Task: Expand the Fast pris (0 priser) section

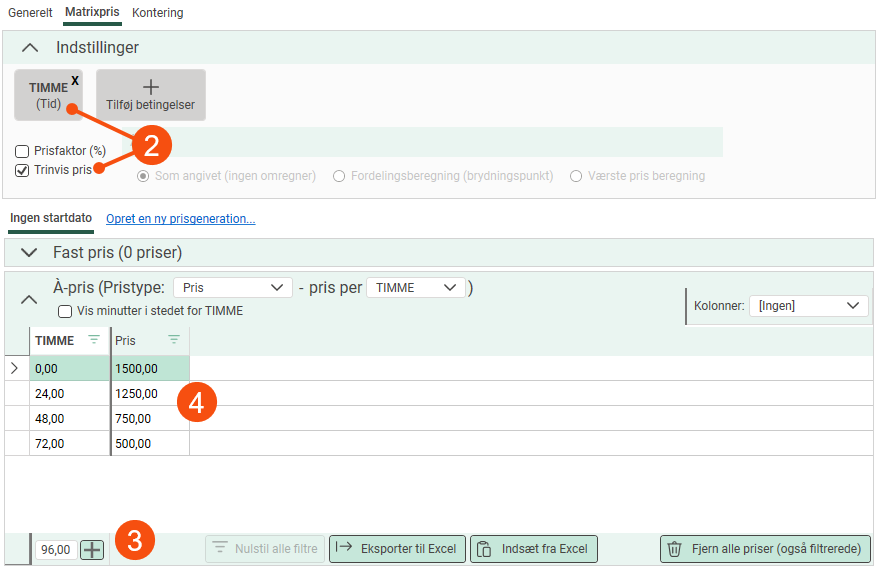Action: click(30, 253)
